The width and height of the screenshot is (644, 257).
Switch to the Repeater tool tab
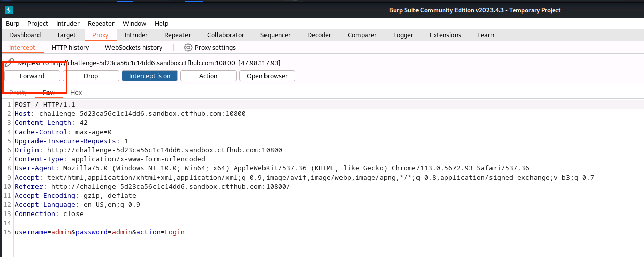coord(177,35)
